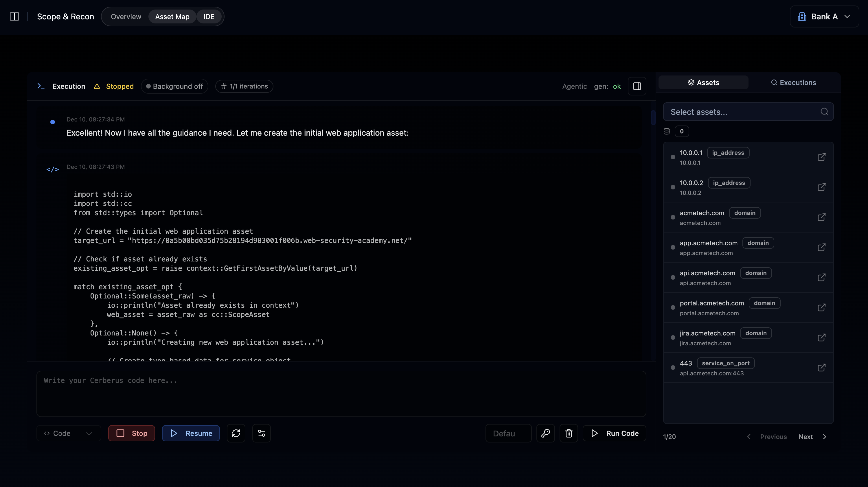This screenshot has height=487, width=868.
Task: Open external link for acmetech.com asset
Action: [x=821, y=217]
